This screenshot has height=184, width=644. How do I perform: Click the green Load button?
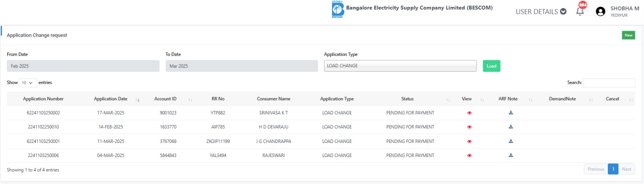[x=491, y=66]
